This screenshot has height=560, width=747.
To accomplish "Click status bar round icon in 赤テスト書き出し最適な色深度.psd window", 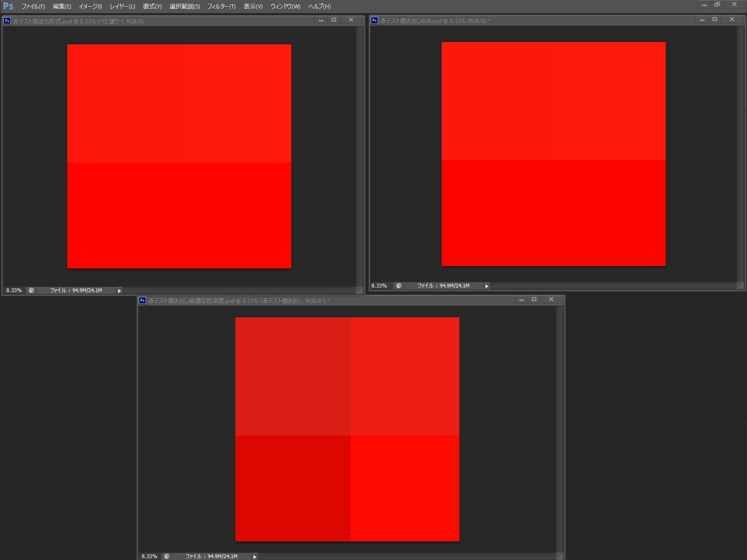I will [167, 556].
